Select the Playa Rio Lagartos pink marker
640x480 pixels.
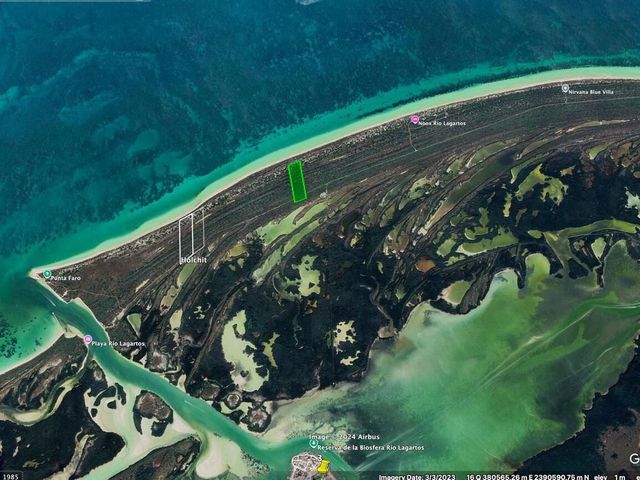[88, 340]
